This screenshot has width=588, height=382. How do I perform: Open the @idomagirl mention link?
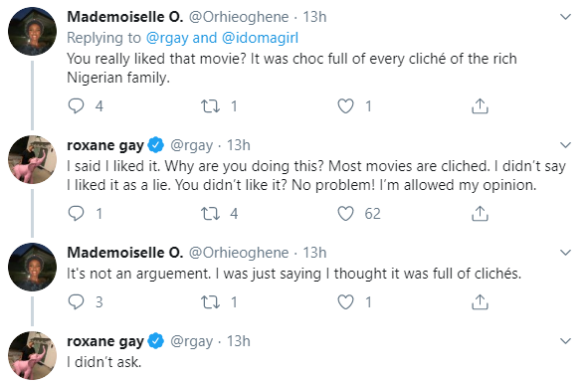260,38
